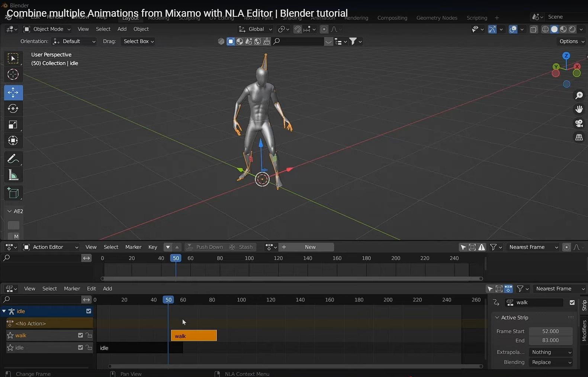Click NLA current frame marker 50
This screenshot has width=588, height=377.
168,300
